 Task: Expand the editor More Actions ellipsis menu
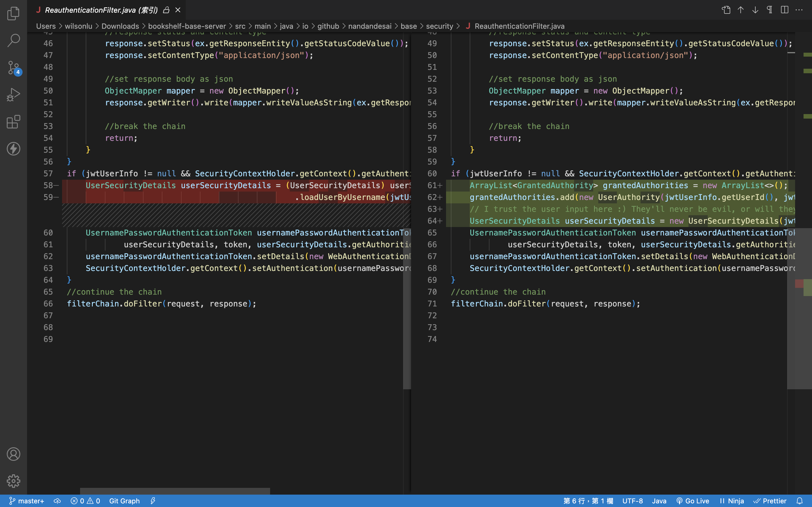[x=799, y=10]
